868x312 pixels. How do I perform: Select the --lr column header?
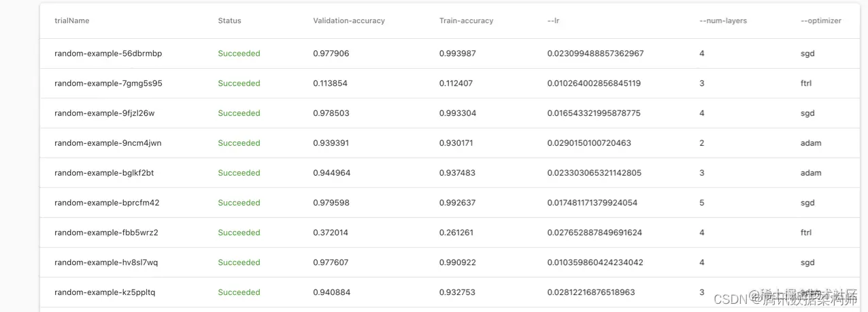[553, 21]
